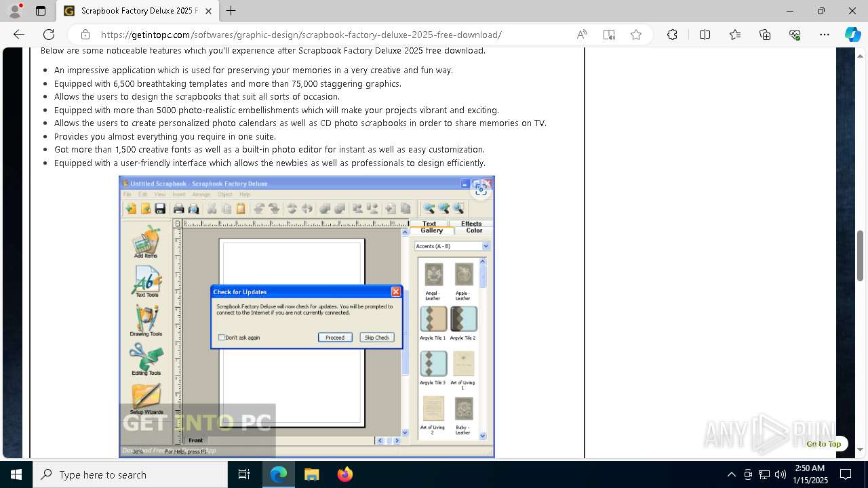Open Browser essentials heart icon
Image resolution: width=868 pixels, height=488 pixels.
[x=795, y=35]
